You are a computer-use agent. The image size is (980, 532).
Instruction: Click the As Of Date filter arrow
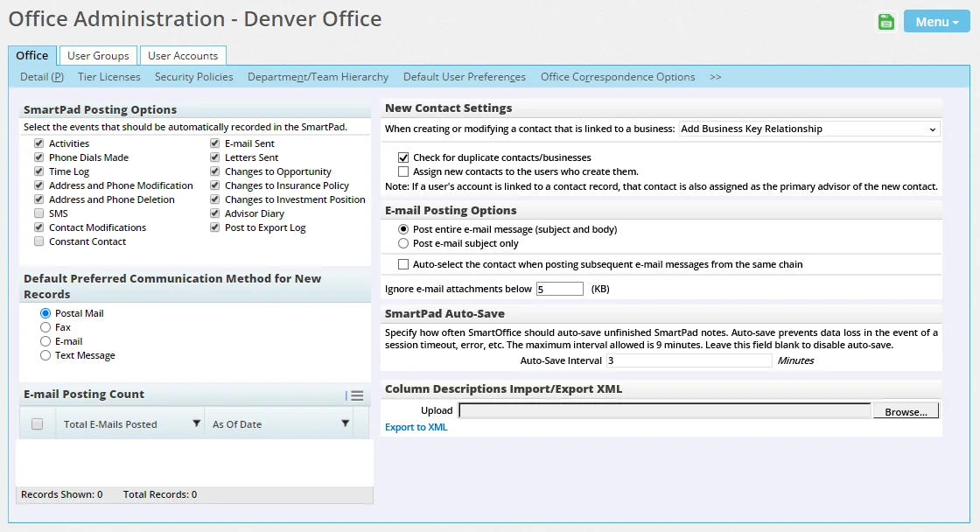(x=345, y=424)
